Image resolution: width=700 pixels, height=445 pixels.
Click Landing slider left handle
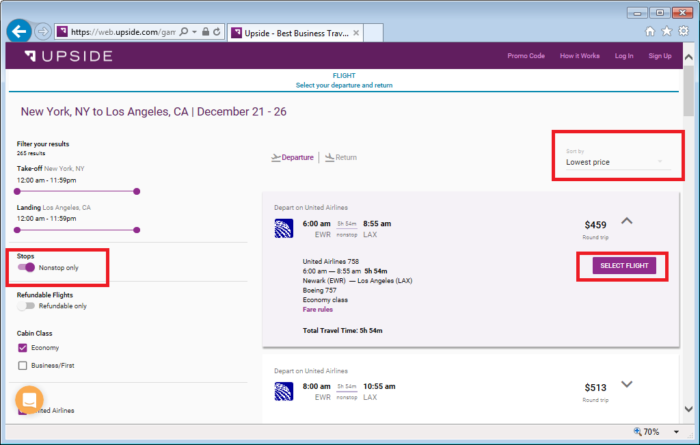17,230
